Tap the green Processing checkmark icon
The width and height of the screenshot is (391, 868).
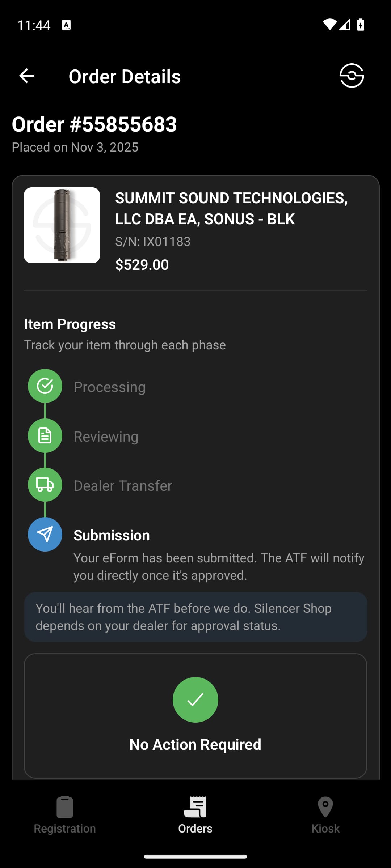coord(45,386)
